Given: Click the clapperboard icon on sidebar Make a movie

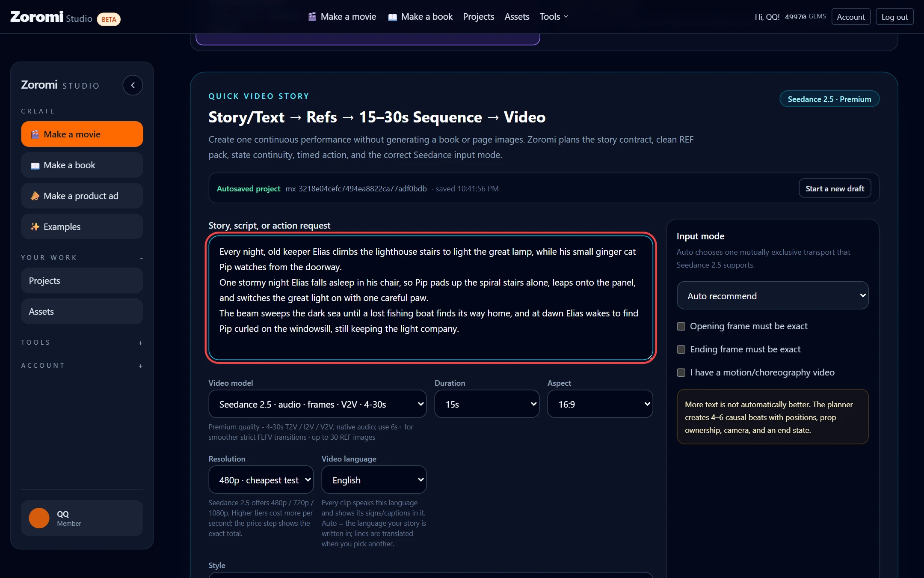Looking at the screenshot, I should pos(35,134).
